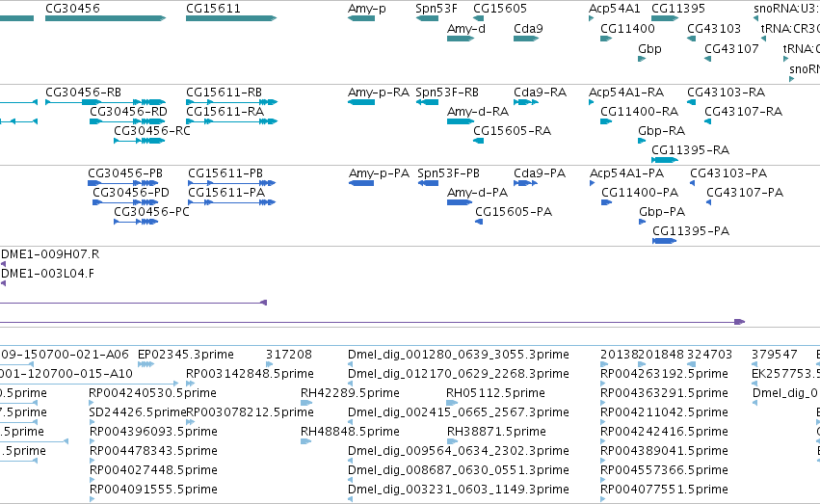The image size is (820, 504).
Task: Click protein CG11400-PA
Action: (640, 193)
